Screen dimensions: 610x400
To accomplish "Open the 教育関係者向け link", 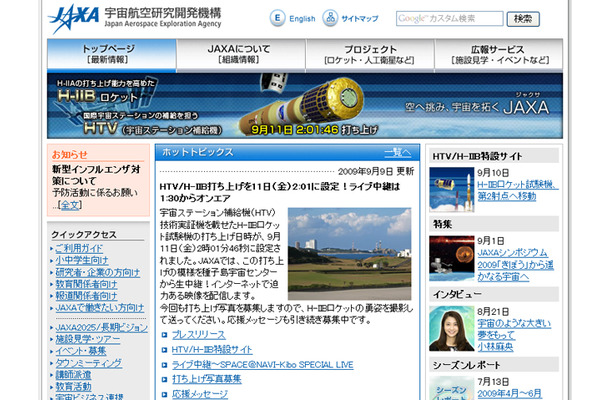I will coord(86,284).
